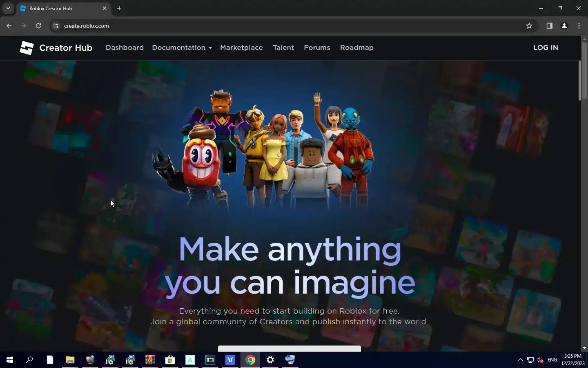Select the Roblox Creator Hub browser tab
Image resolution: width=588 pixels, height=368 pixels.
(x=63, y=8)
